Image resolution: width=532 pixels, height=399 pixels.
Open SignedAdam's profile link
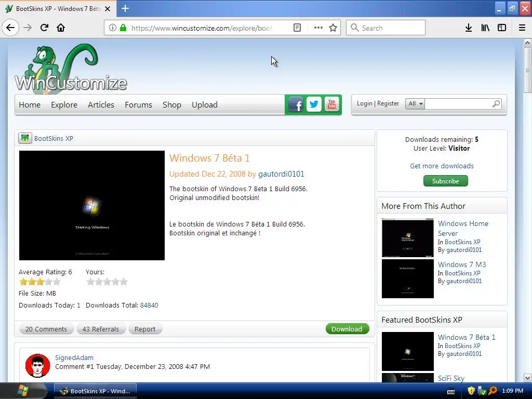(74, 357)
